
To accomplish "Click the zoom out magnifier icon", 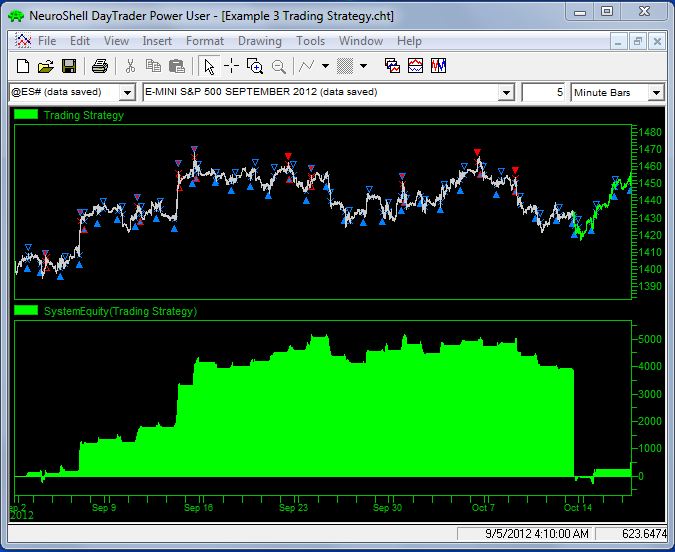I will tap(279, 66).
